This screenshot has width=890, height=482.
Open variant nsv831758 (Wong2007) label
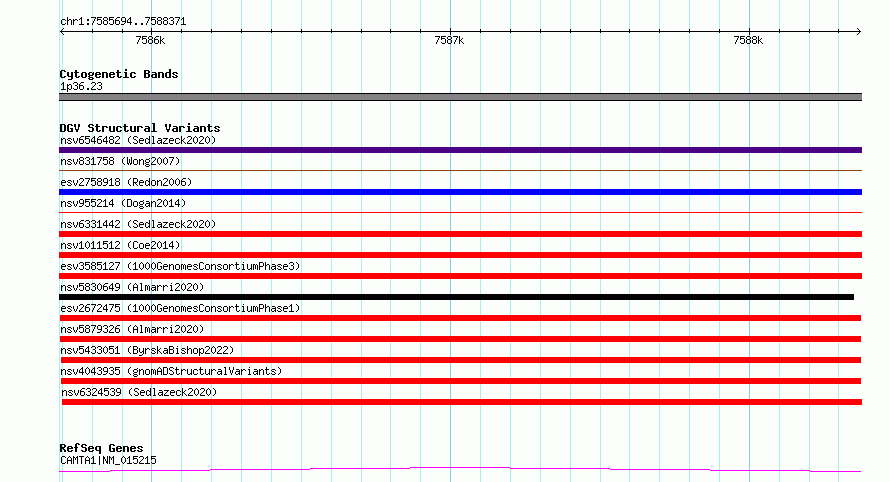[x=120, y=161]
